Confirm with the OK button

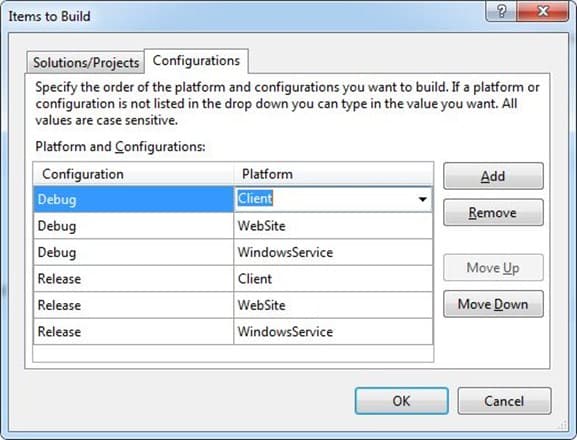coord(401,401)
